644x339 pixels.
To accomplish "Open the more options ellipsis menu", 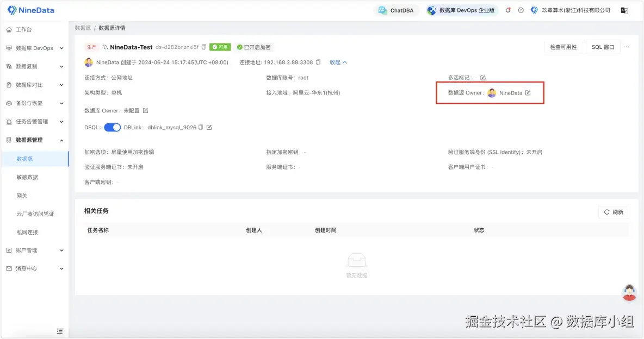I will 627,47.
